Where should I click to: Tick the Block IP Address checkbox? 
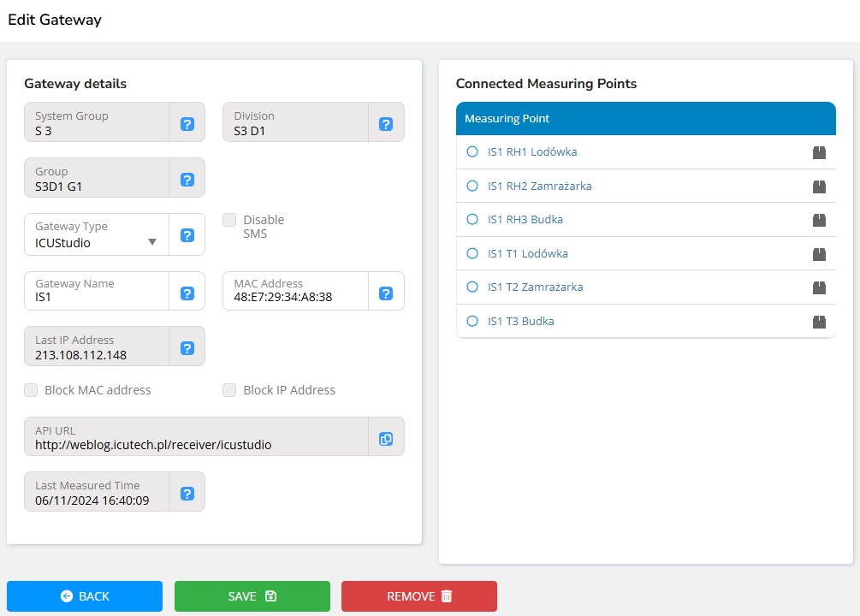(x=229, y=390)
